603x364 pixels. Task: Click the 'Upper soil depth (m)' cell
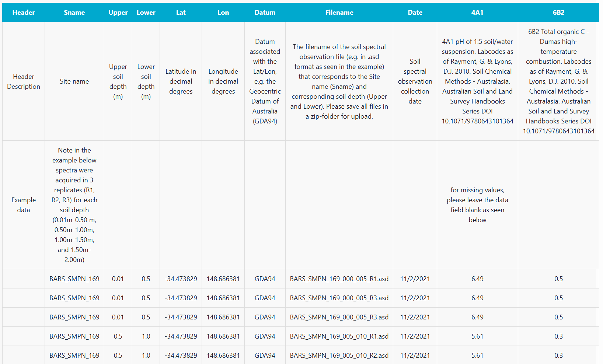click(118, 81)
